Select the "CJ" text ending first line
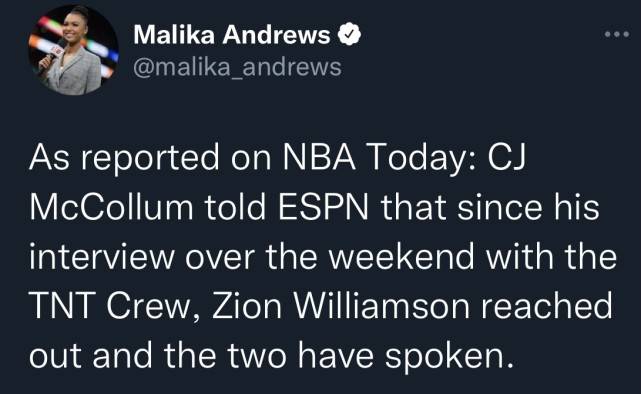The image size is (641, 394). point(506,157)
